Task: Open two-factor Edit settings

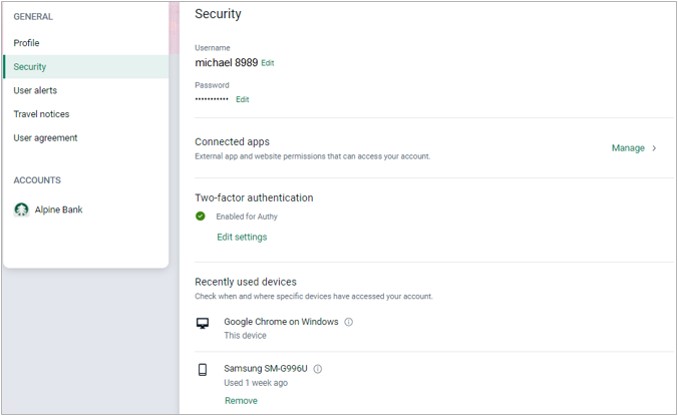Action: (242, 237)
